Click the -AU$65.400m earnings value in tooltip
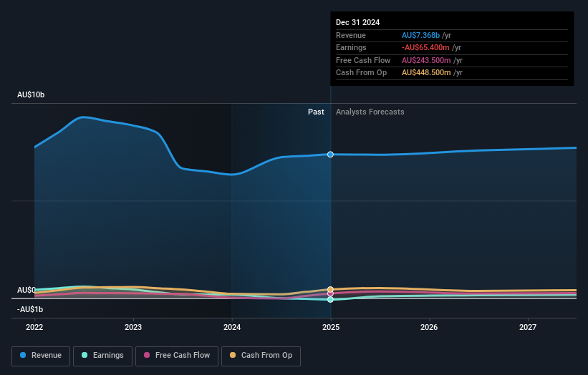Viewport: 588px width, 375px height. 425,47
